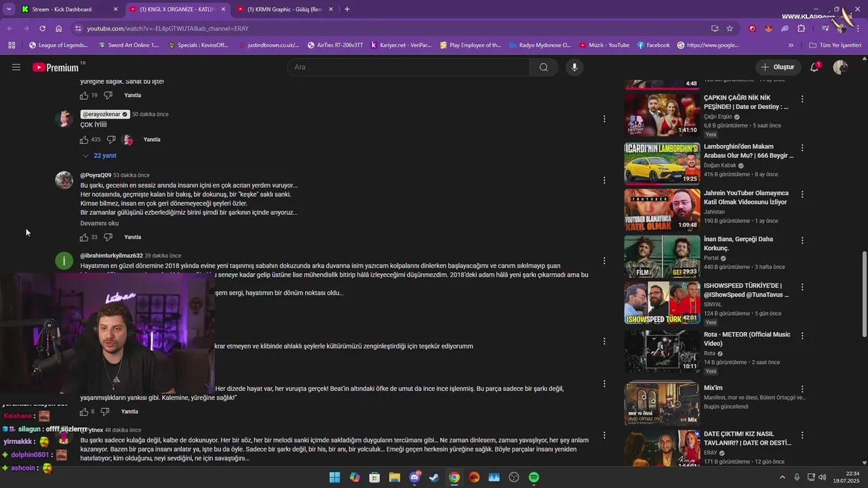Click Yanıtla under the @PoyraQ09 comment
The width and height of the screenshot is (868, 488).
pyautogui.click(x=133, y=237)
